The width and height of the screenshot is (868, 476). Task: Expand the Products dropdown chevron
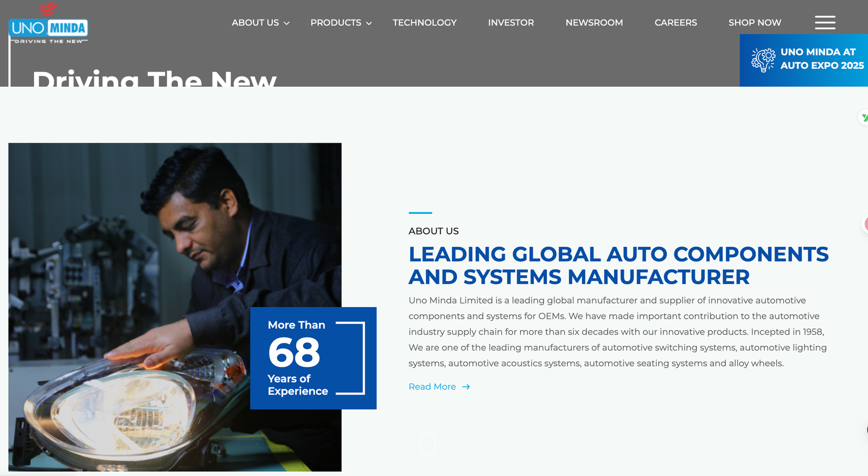369,23
